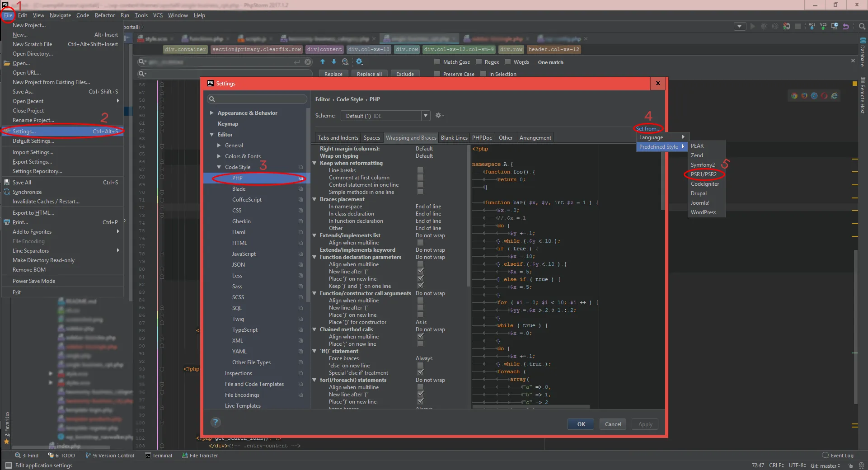This screenshot has width=868, height=470.
Task: Open the Tabs and Indents tab
Action: point(338,138)
